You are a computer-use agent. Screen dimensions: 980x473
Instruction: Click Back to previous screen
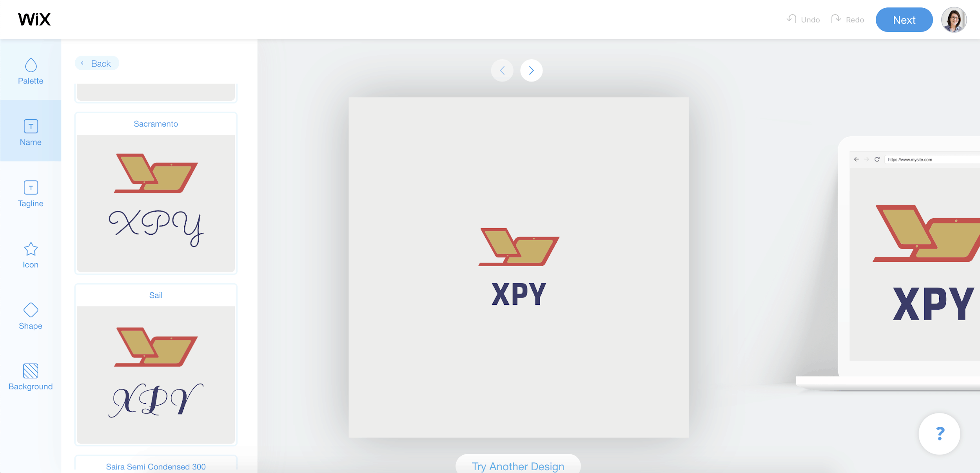coord(97,63)
